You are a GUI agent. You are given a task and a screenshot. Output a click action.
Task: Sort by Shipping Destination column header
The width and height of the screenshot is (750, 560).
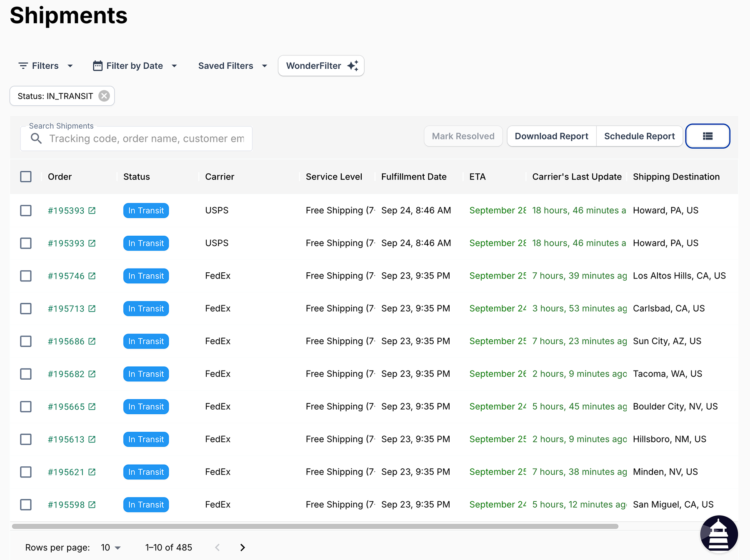tap(676, 177)
